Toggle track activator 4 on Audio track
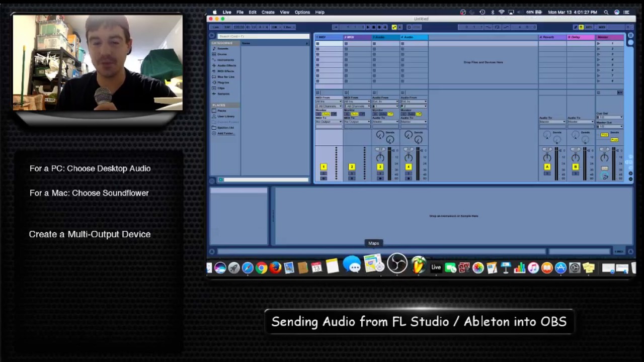644x362 pixels. pos(409,167)
